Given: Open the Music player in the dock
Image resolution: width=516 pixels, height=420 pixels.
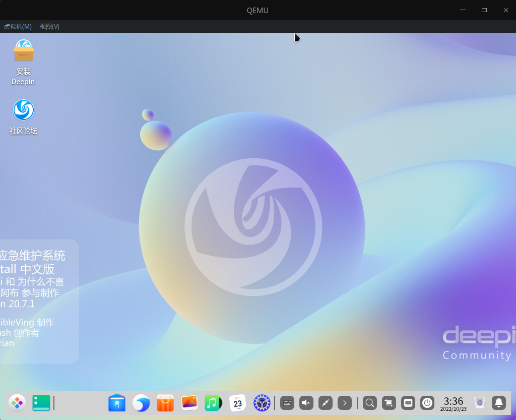Looking at the screenshot, I should (214, 403).
